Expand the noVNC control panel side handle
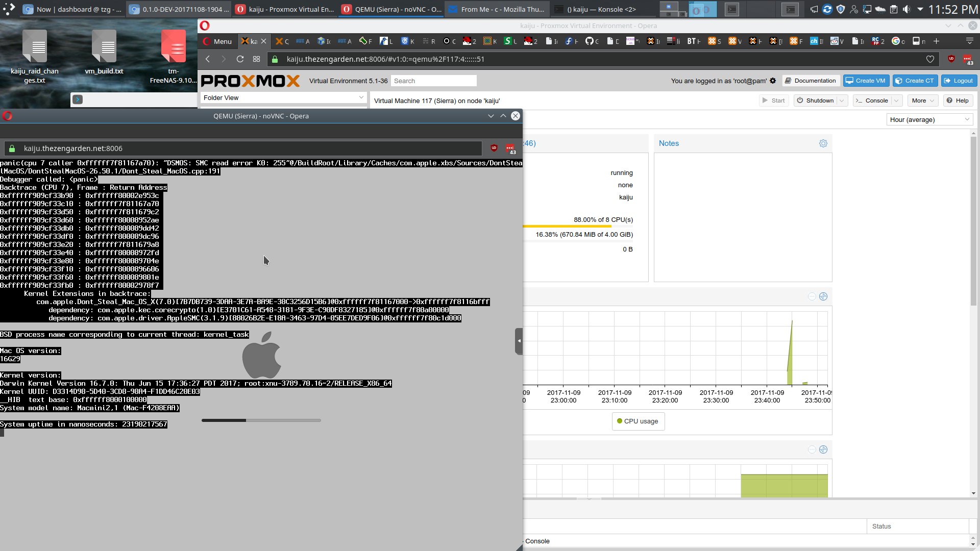Viewport: 980px width, 551px height. (519, 341)
